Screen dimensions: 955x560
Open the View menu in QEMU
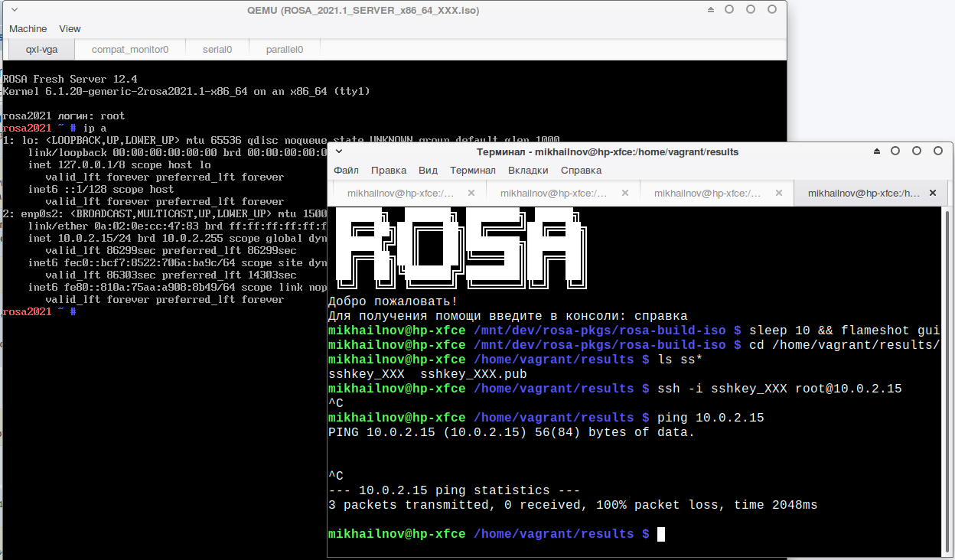(x=70, y=28)
